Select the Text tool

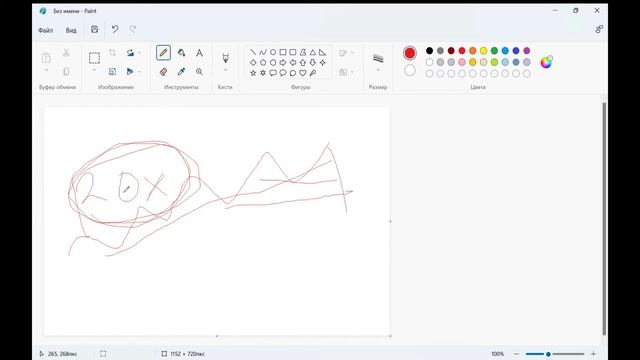[x=199, y=53]
